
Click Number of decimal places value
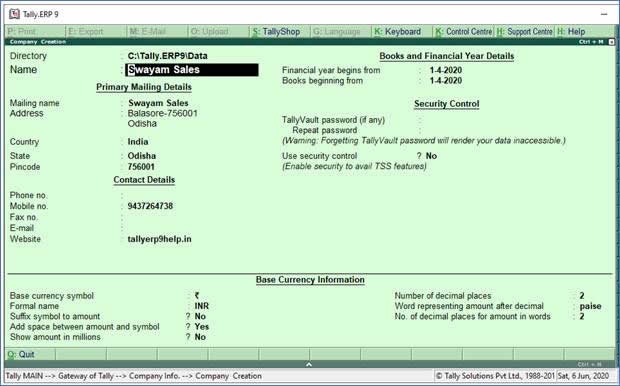click(x=582, y=296)
